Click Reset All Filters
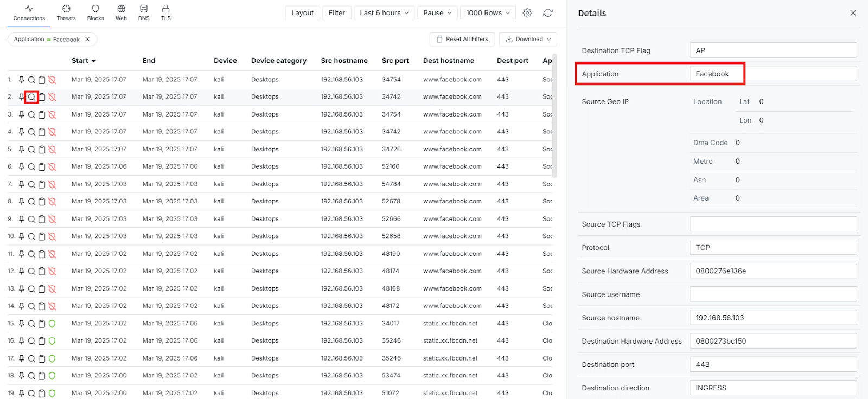 [462, 39]
